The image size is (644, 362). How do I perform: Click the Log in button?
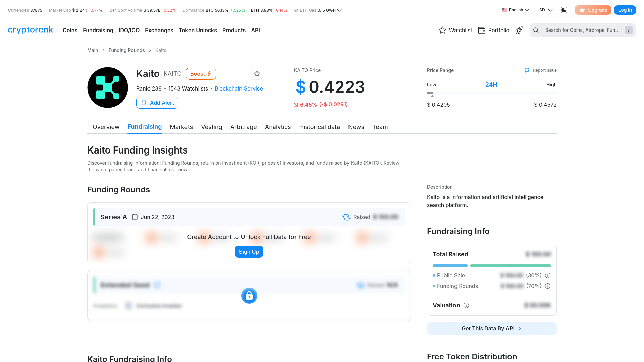625,10
